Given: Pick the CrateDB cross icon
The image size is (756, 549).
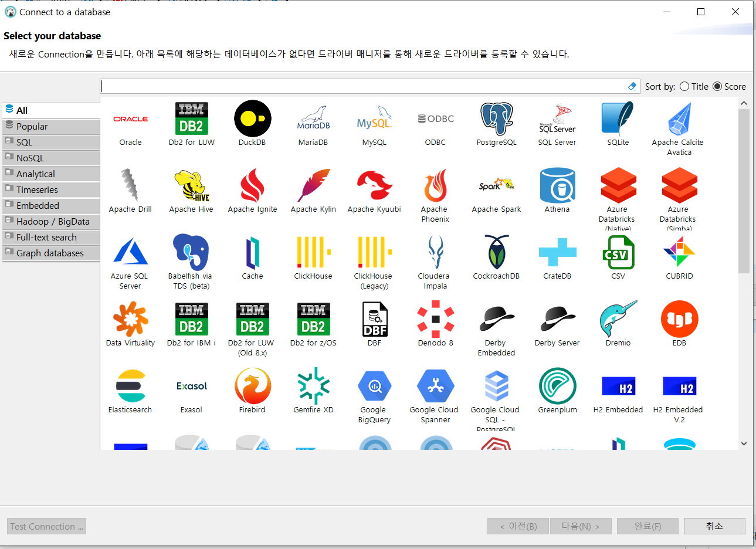Looking at the screenshot, I should pyautogui.click(x=557, y=252).
